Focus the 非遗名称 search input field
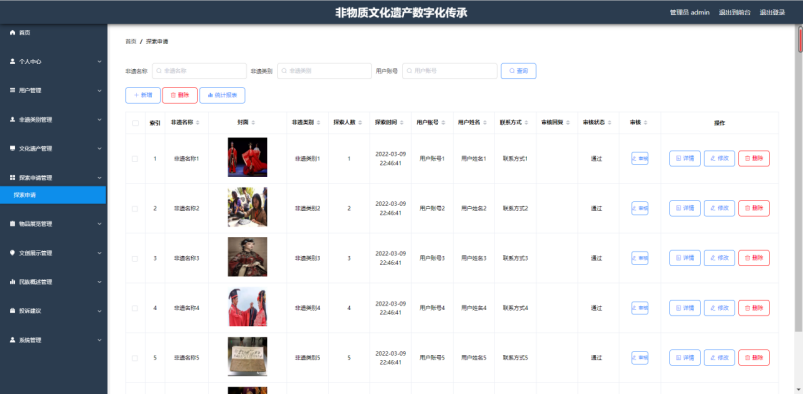The width and height of the screenshot is (803, 394). pyautogui.click(x=199, y=71)
